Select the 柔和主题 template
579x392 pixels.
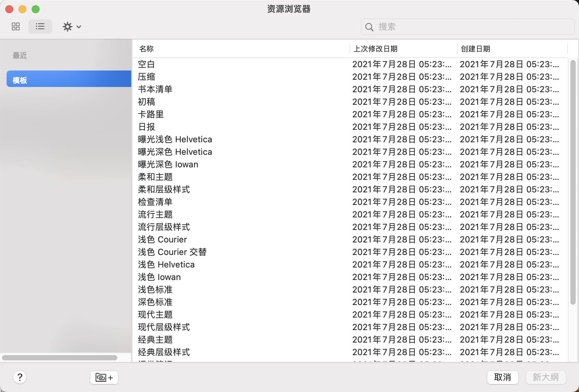click(350, 177)
